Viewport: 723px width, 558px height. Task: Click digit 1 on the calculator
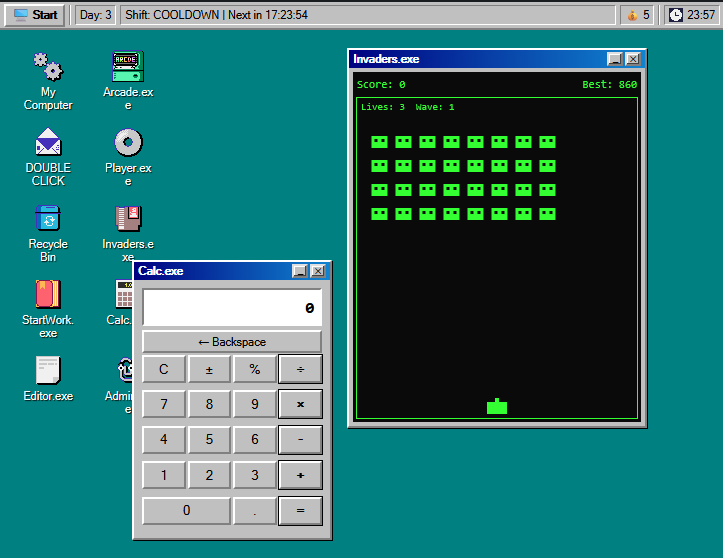(x=164, y=475)
